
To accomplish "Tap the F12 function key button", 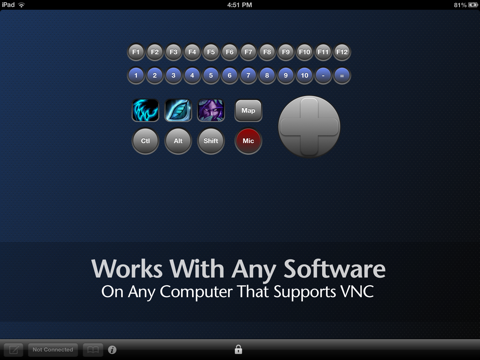I will click(342, 52).
